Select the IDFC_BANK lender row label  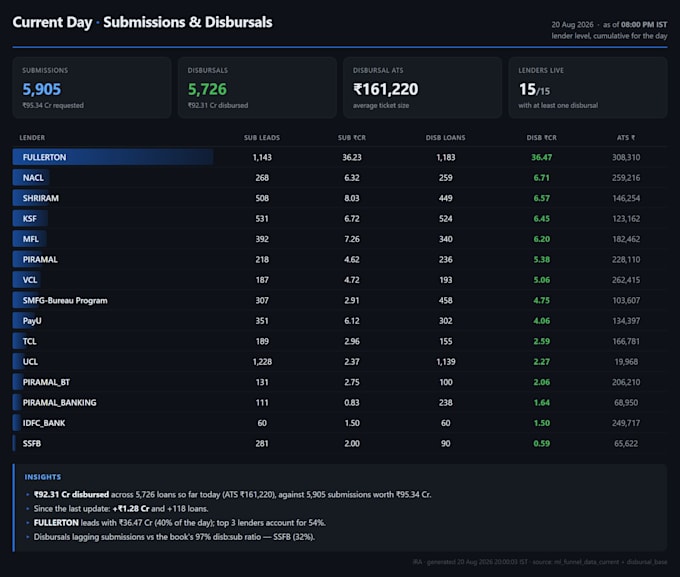click(44, 423)
